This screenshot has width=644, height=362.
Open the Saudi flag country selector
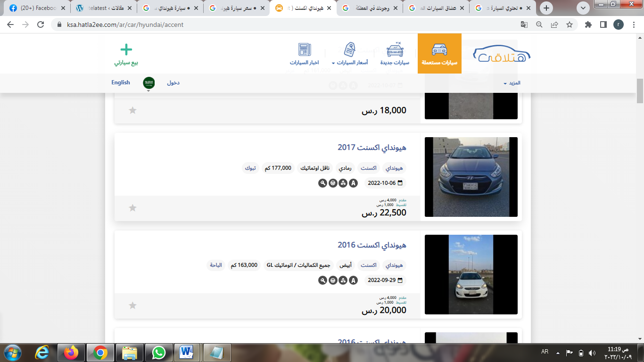pos(149,83)
